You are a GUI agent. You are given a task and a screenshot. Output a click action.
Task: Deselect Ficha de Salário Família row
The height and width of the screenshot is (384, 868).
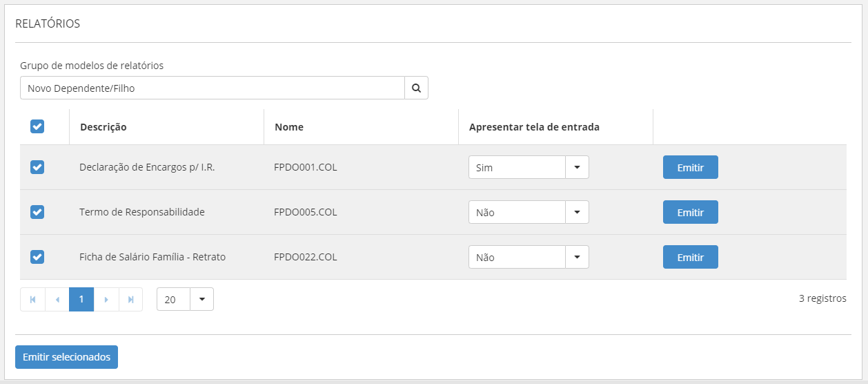pos(37,257)
